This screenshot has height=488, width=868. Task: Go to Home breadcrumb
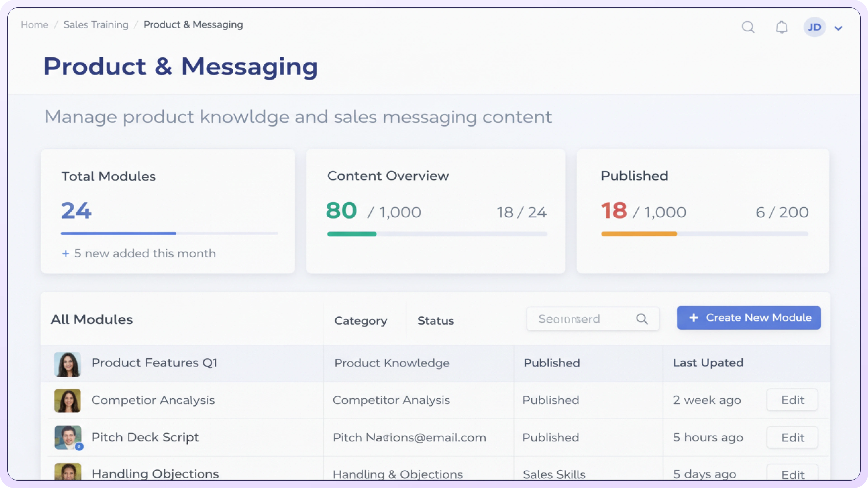[x=34, y=25]
